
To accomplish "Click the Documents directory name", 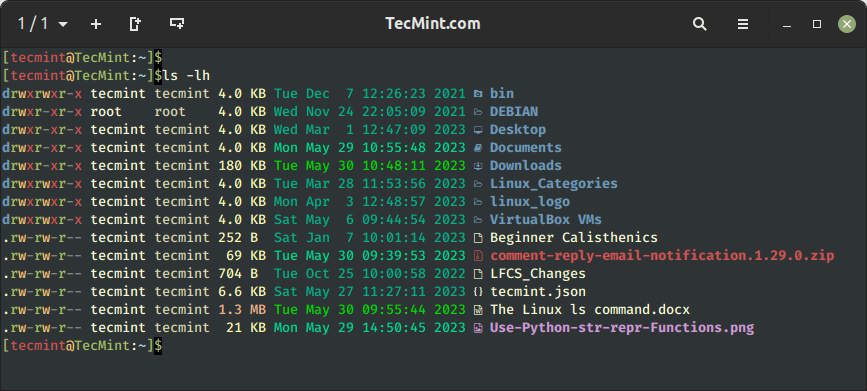I will pyautogui.click(x=525, y=148).
